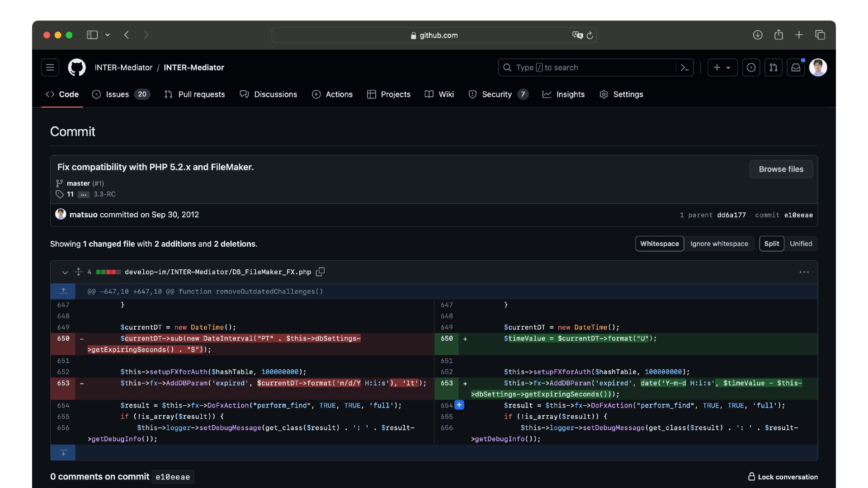Click the Browse files button
This screenshot has width=868, height=488.
point(781,169)
